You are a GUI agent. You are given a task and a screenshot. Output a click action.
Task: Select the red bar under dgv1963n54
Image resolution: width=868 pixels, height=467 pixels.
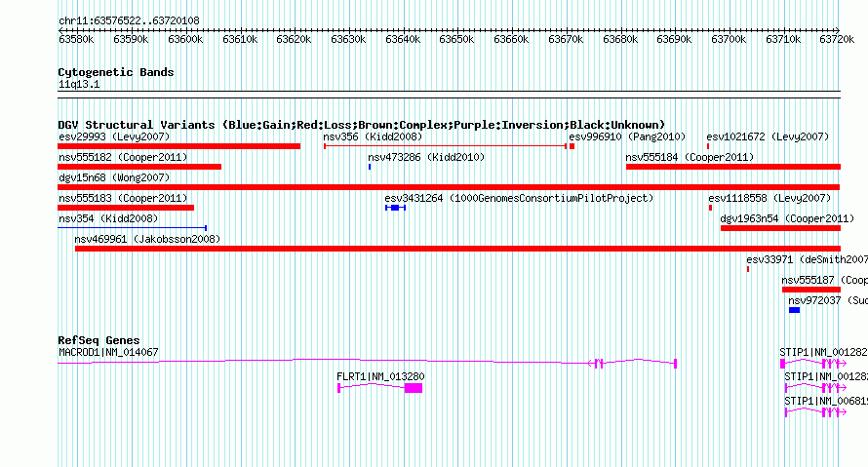pos(780,228)
